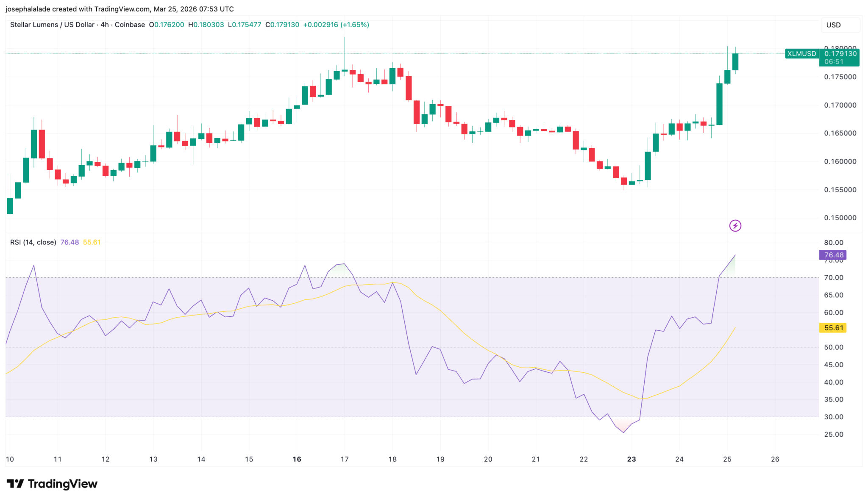Click the +0.002916 (+1.65%) change value
Viewport: 868px width, 501px height.
click(336, 25)
